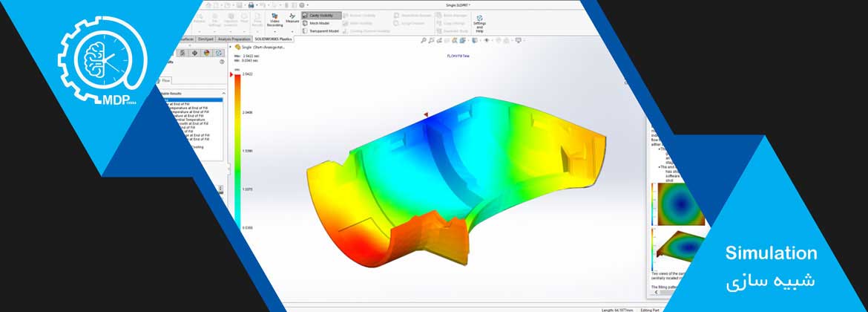Click the help question mark in results panel
This screenshot has width=868, height=312.
(x=222, y=62)
